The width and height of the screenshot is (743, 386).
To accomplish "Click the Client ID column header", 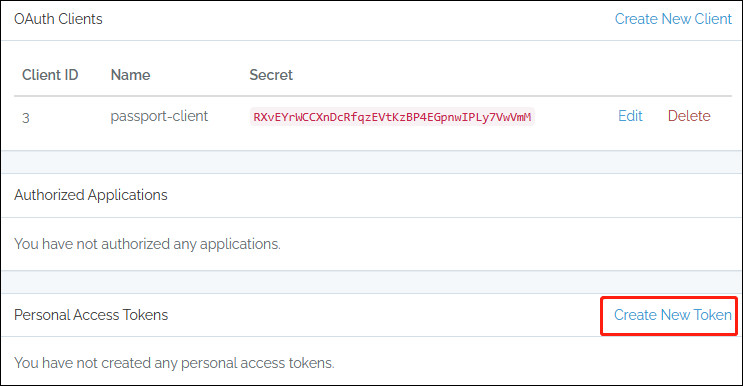I will click(50, 75).
